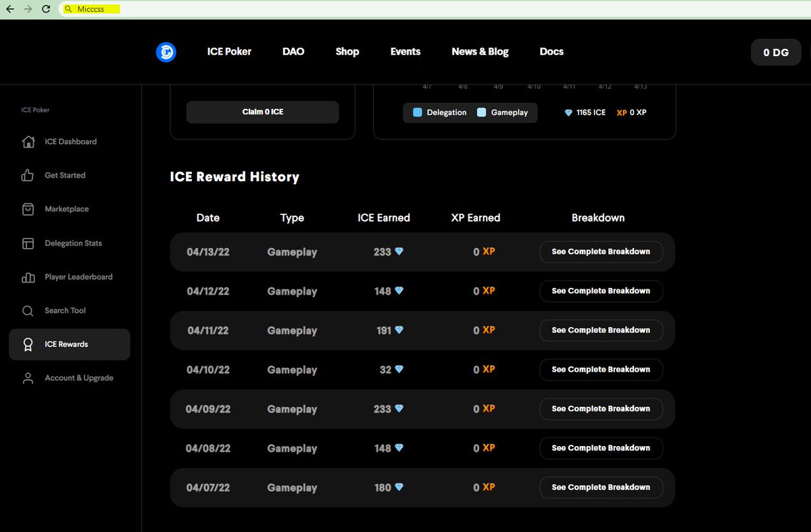Screen dimensions: 811x532
Task: Click the Type column header
Action: [292, 218]
